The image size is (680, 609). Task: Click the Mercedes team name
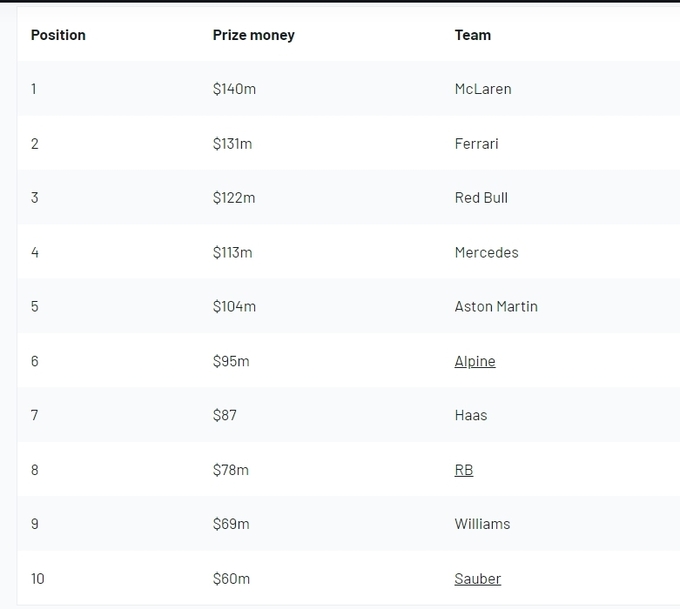486,253
